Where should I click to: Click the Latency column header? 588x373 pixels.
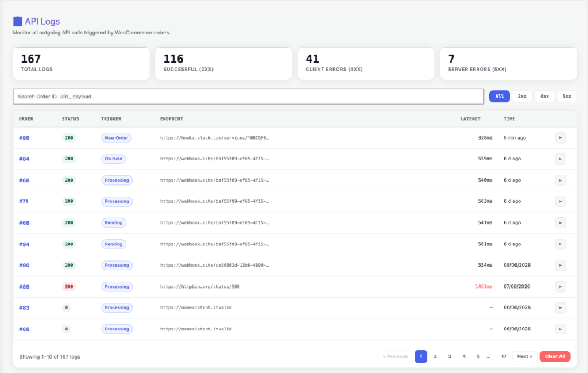point(471,118)
